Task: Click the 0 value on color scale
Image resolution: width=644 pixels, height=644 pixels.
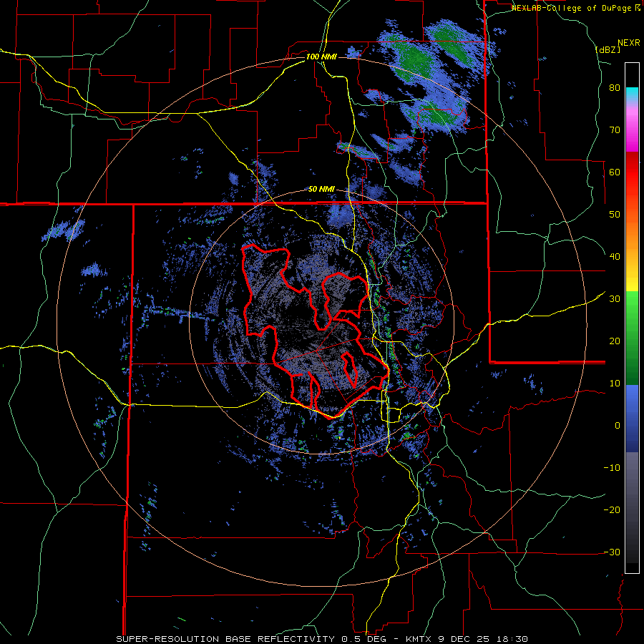Action: (x=618, y=426)
